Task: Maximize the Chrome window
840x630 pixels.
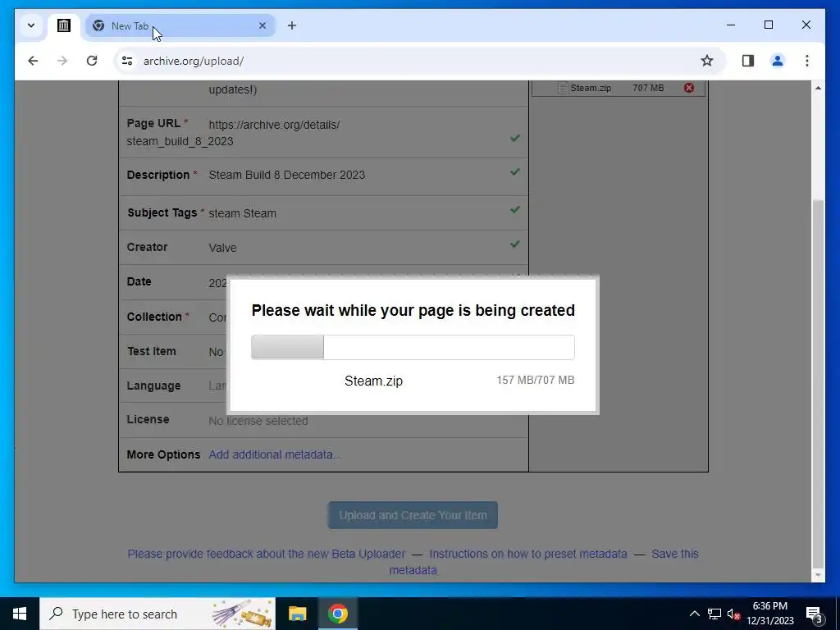Action: [768, 25]
